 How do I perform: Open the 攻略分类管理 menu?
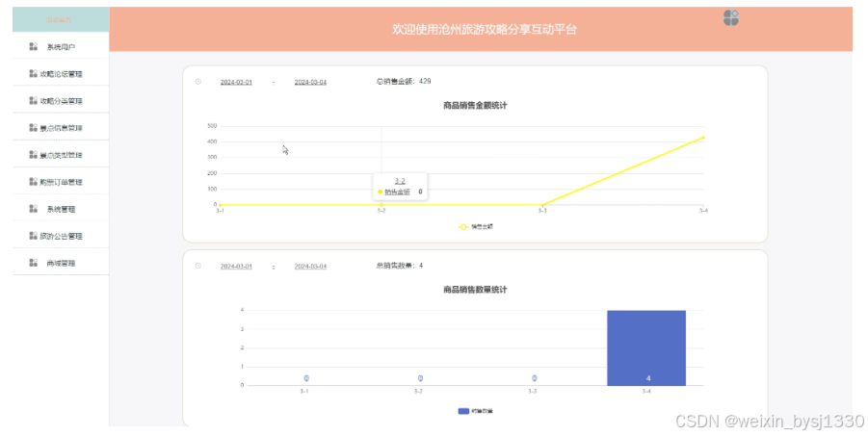pyautogui.click(x=61, y=101)
